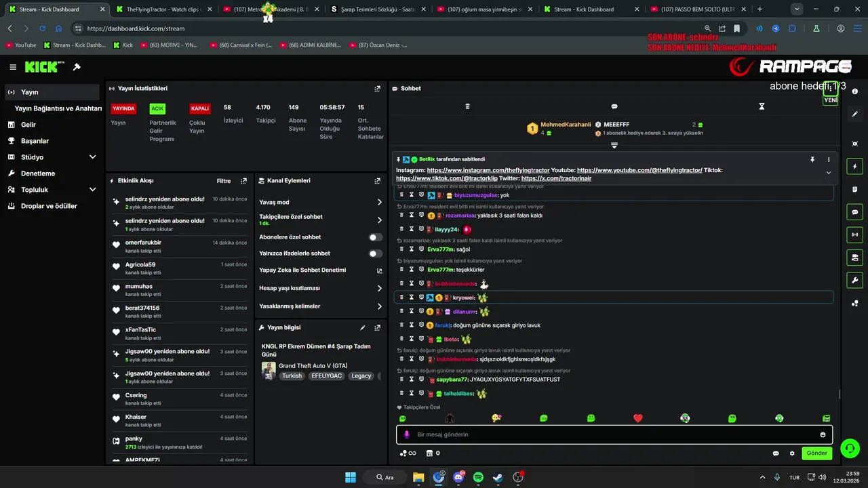
Task: Open chat settings gear icon
Action: 792,453
